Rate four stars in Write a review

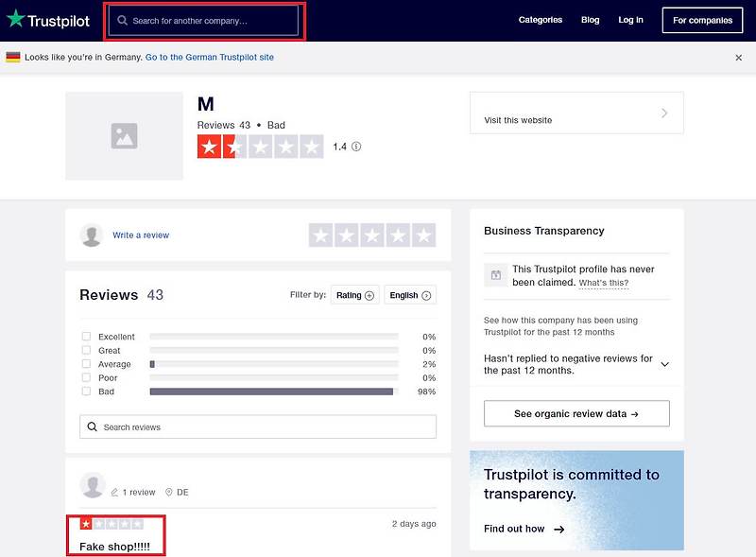point(398,235)
